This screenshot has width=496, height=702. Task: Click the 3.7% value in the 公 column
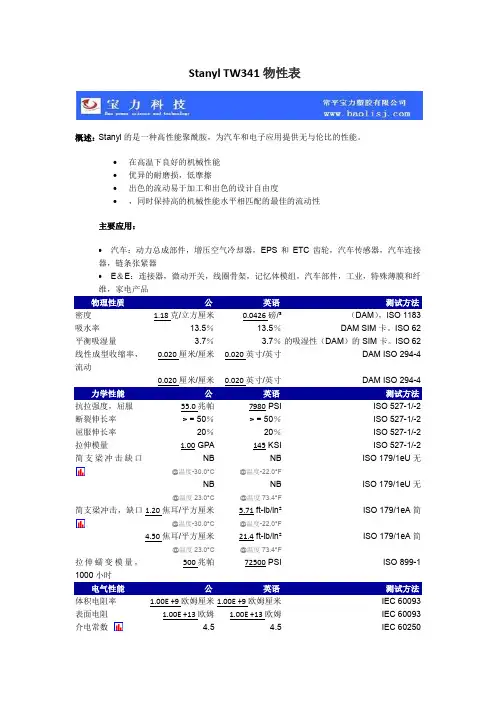click(204, 341)
